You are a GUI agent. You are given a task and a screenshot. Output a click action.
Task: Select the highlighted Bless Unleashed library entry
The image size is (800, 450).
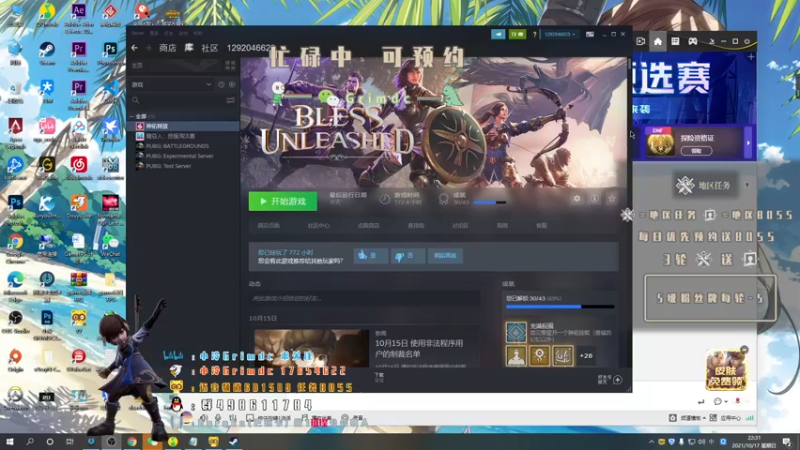pos(184,126)
